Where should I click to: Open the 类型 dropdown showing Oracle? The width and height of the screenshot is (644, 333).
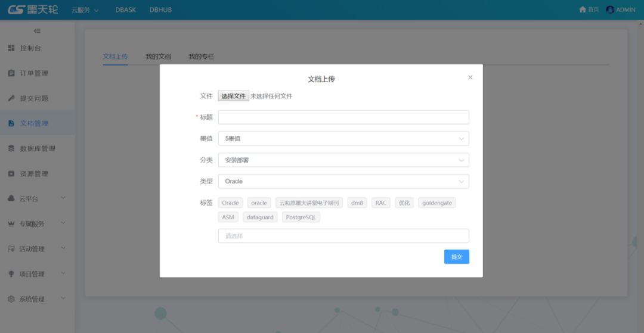pyautogui.click(x=343, y=181)
